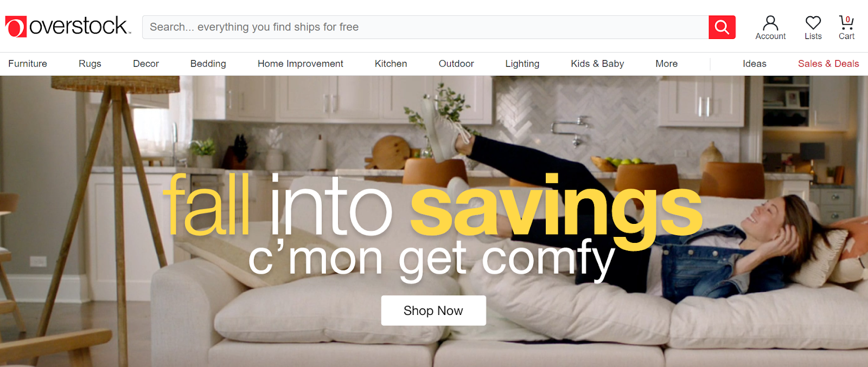Open the Outdoor category
Image resolution: width=868 pixels, height=367 pixels.
pyautogui.click(x=456, y=64)
